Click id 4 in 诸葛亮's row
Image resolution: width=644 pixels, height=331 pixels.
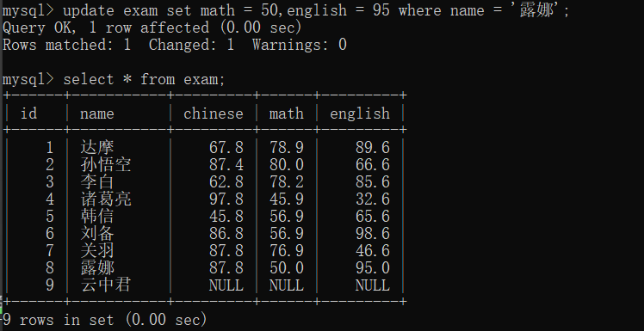point(50,199)
